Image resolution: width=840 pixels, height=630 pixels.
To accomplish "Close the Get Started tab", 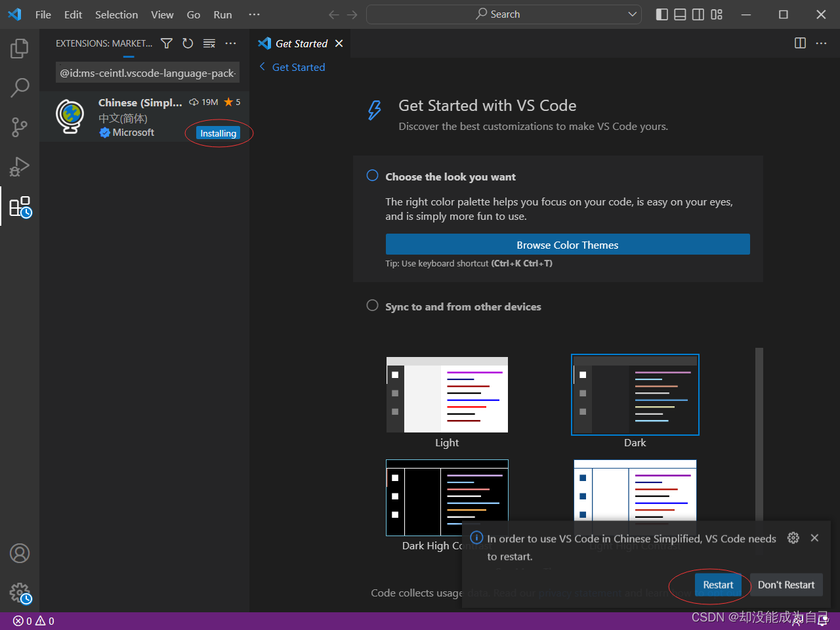I will pos(339,43).
